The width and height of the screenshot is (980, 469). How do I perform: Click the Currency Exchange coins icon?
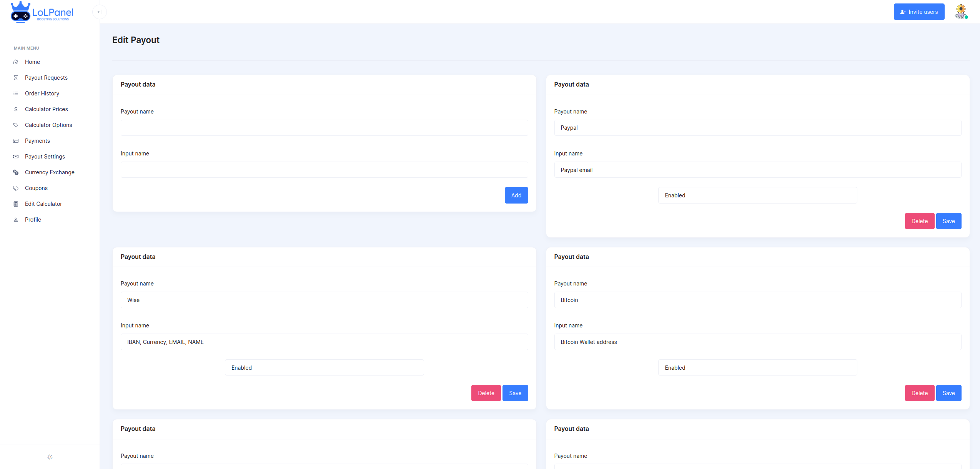click(16, 172)
